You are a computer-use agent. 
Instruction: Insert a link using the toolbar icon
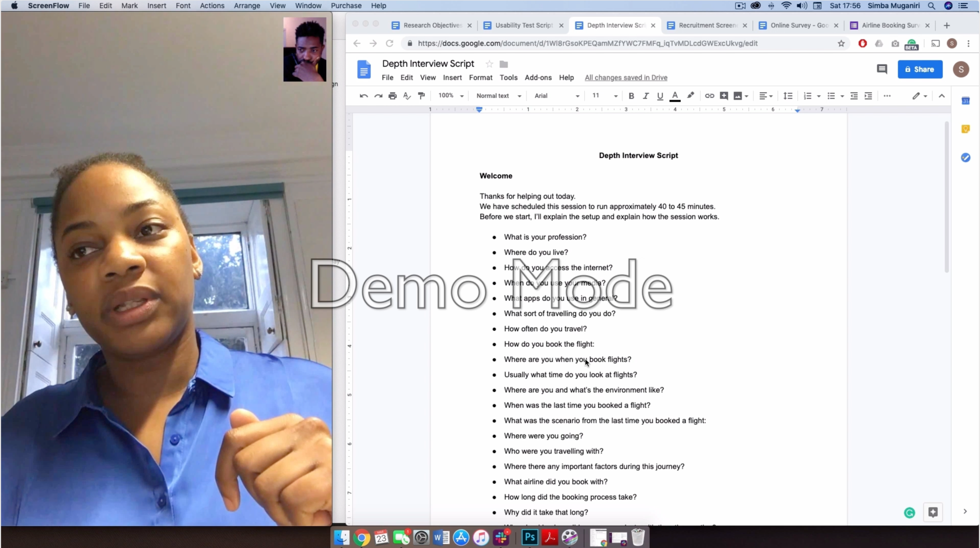709,96
